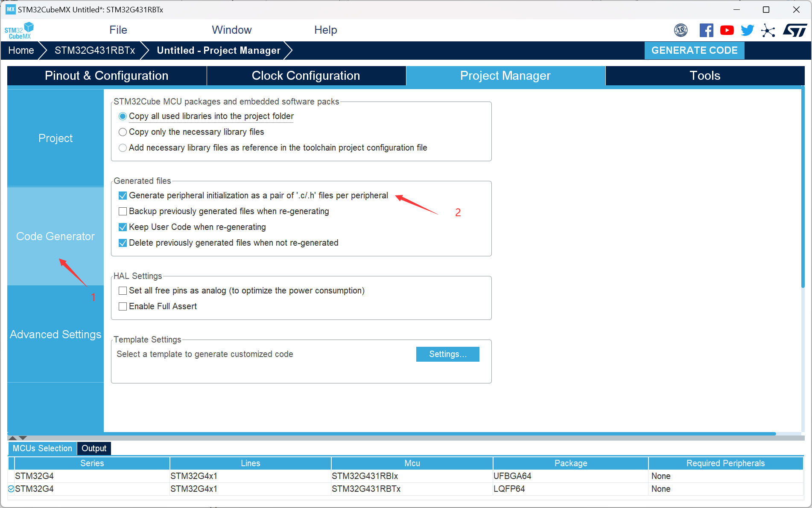The image size is (812, 508).
Task: Click the STM32G431RBTx breadcrumb
Action: pyautogui.click(x=95, y=50)
